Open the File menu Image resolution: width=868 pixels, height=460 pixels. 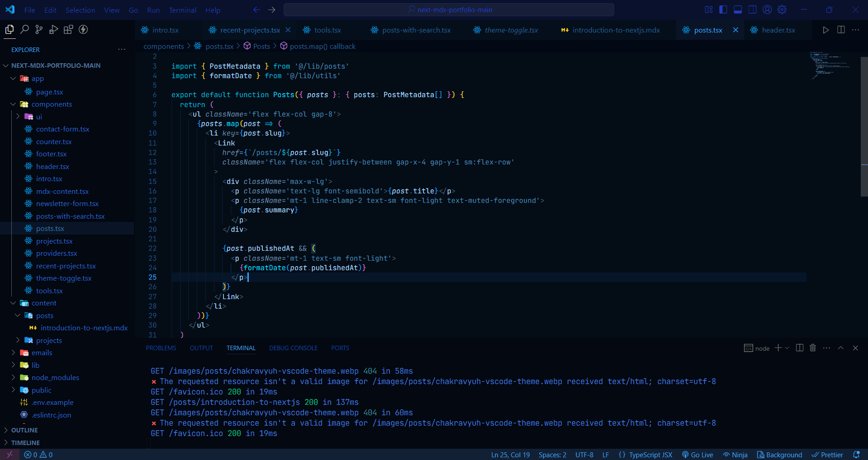click(29, 10)
